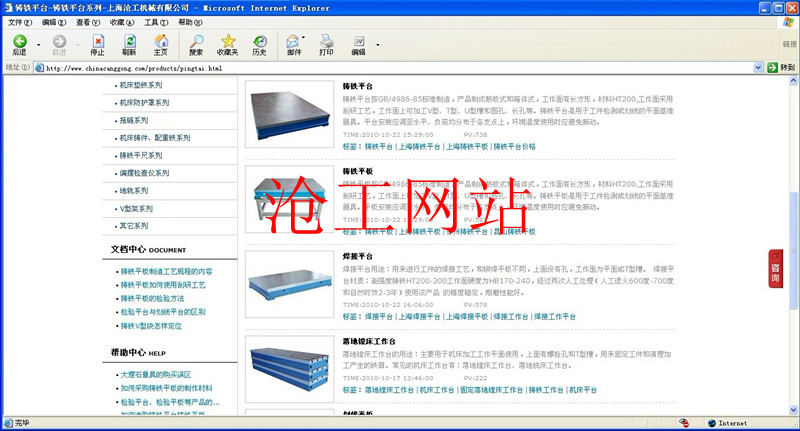Click the red 咨询 consultation widget
This screenshot has height=431, width=800.
tap(775, 268)
